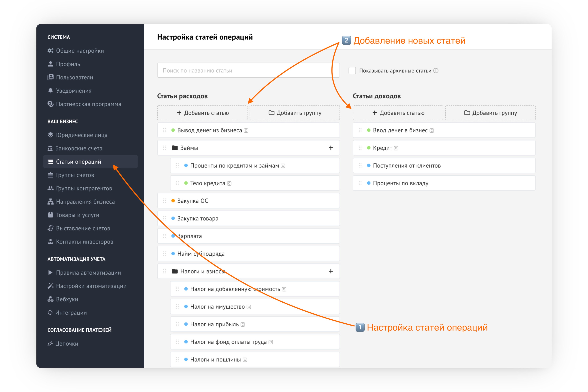
Task: Click Добавить группу under Статьи расходов
Action: [x=295, y=113]
